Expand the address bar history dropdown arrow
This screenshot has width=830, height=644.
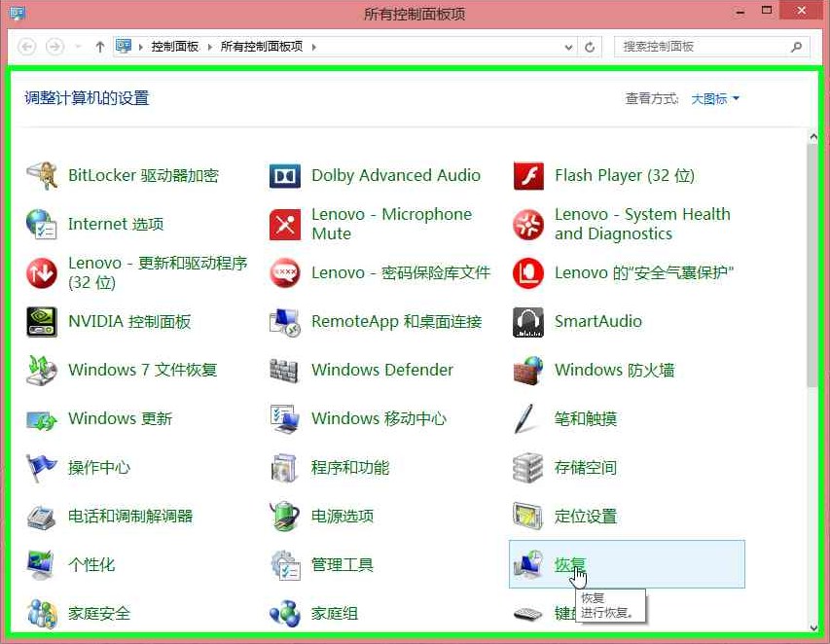(569, 47)
